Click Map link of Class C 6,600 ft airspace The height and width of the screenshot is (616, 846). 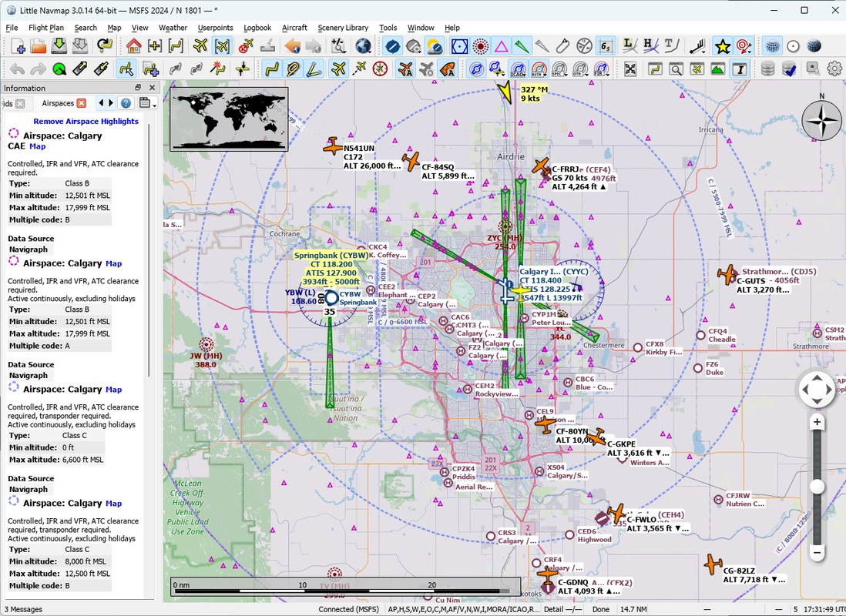[113, 390]
